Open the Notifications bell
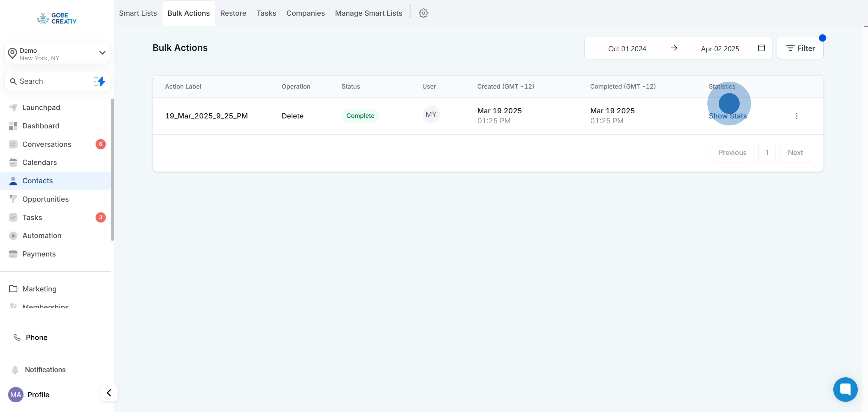868x412 pixels. click(15, 370)
